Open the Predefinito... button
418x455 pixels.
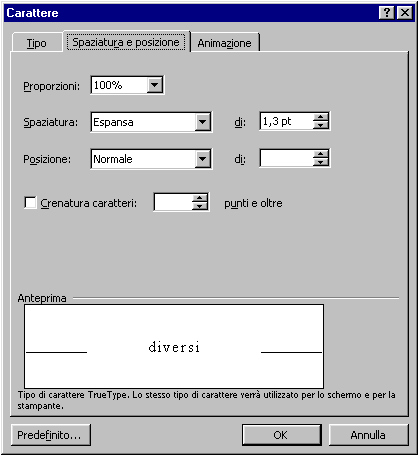click(x=51, y=435)
